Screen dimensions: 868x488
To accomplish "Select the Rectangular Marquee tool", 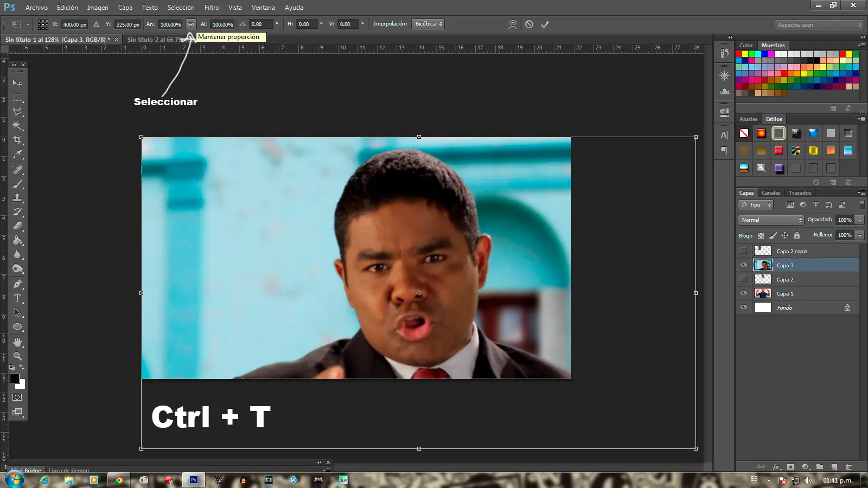I will tap(17, 98).
